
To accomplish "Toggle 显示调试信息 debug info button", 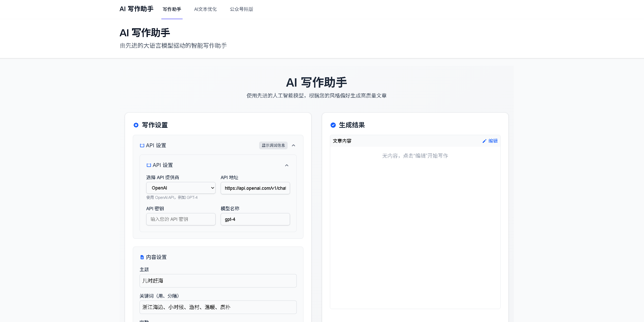I will pyautogui.click(x=273, y=145).
